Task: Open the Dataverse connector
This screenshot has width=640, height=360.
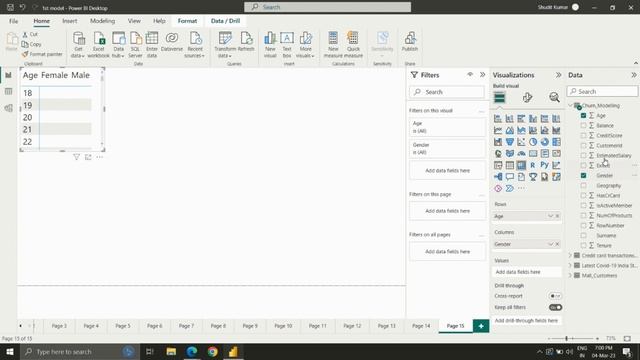Action: pos(172,42)
